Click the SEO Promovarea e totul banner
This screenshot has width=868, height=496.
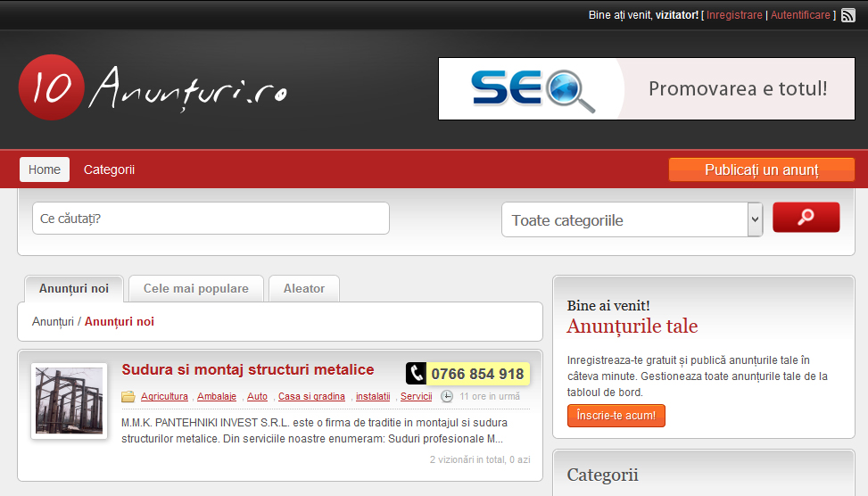[x=647, y=88]
